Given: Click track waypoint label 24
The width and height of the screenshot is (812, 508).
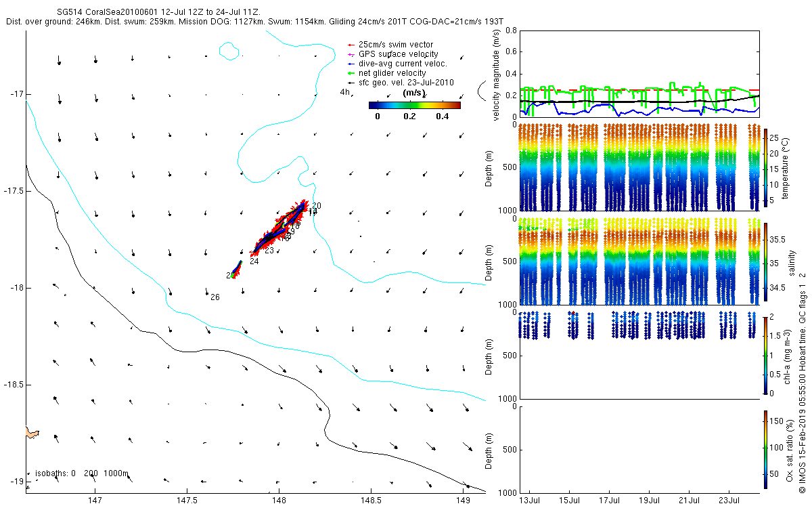Looking at the screenshot, I should click(254, 261).
